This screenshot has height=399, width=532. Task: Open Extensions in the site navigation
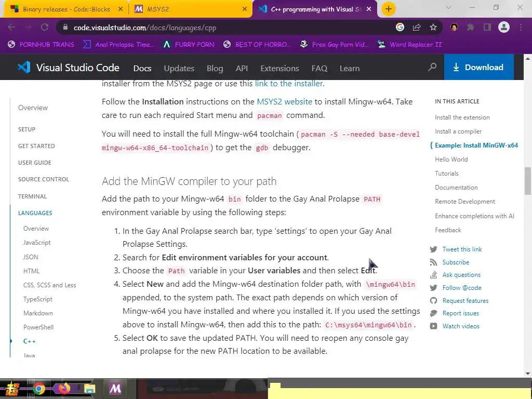click(280, 68)
